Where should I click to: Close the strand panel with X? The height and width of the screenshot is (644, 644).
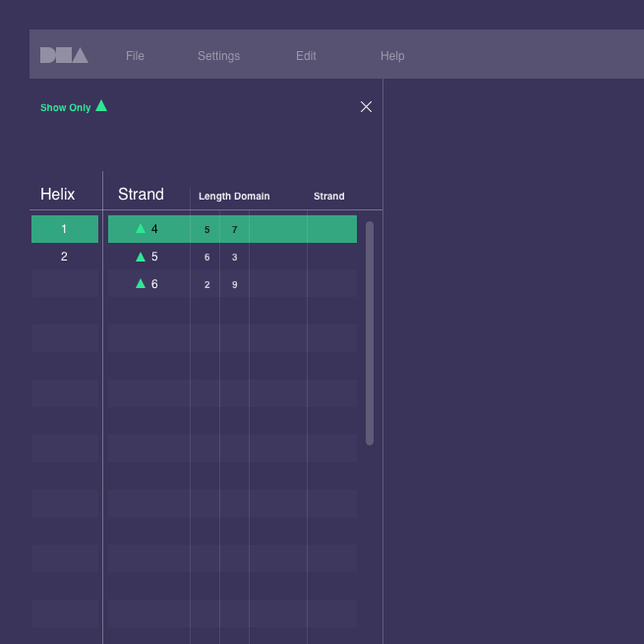tap(366, 107)
